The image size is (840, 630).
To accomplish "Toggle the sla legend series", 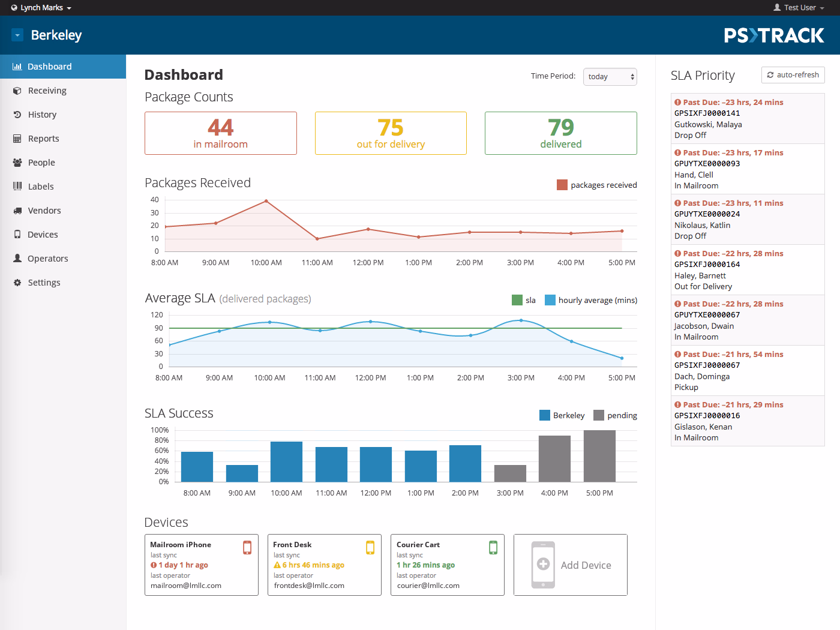I will tap(524, 300).
